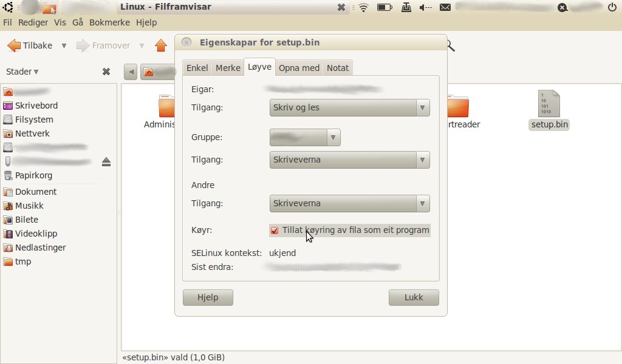Open the volume indicator in top panel

[x=426, y=8]
